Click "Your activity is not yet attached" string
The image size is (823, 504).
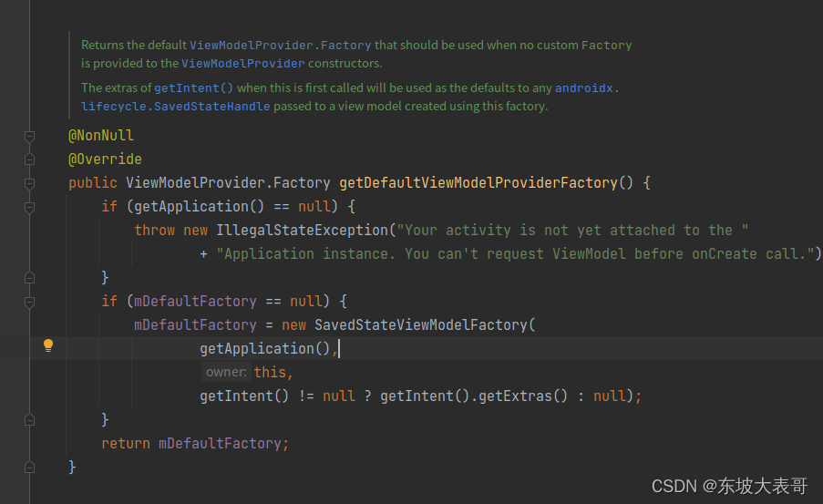(x=572, y=230)
